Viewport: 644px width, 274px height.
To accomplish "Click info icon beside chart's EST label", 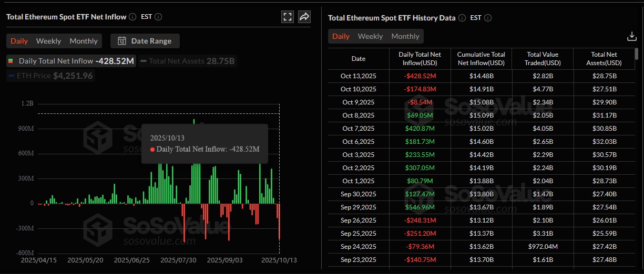I will tap(158, 17).
